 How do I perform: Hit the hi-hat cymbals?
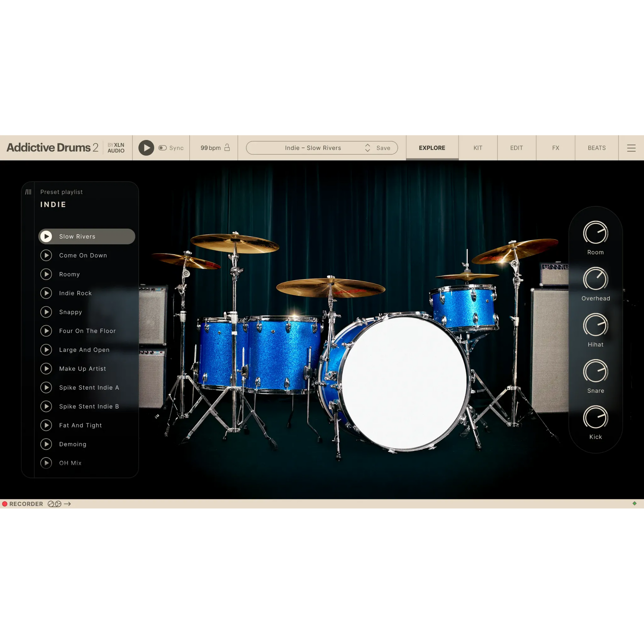tap(467, 276)
